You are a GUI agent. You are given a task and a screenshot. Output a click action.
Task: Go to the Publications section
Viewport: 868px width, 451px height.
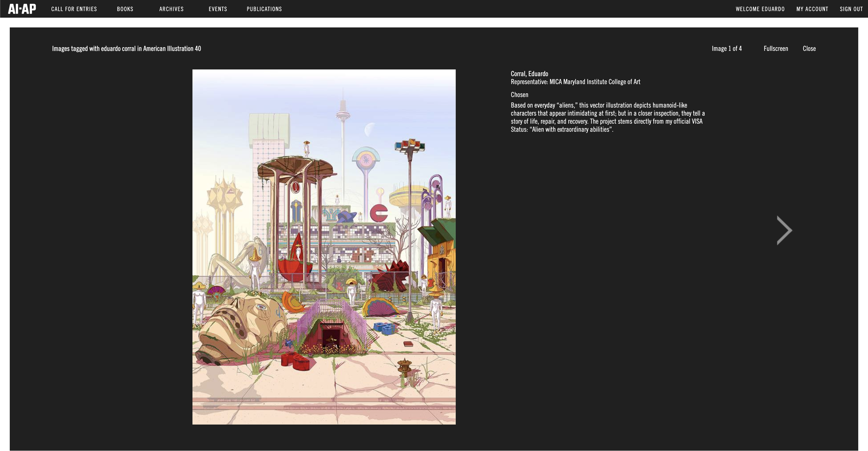[264, 9]
